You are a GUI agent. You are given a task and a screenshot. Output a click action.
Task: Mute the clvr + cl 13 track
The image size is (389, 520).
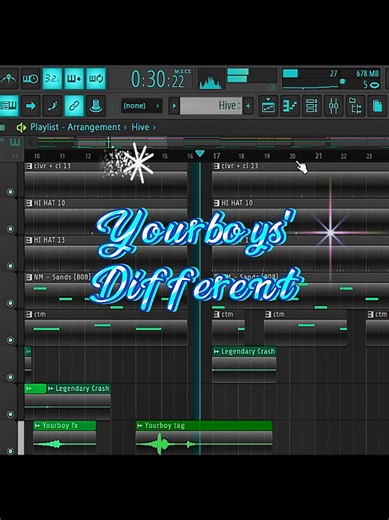click(x=10, y=192)
